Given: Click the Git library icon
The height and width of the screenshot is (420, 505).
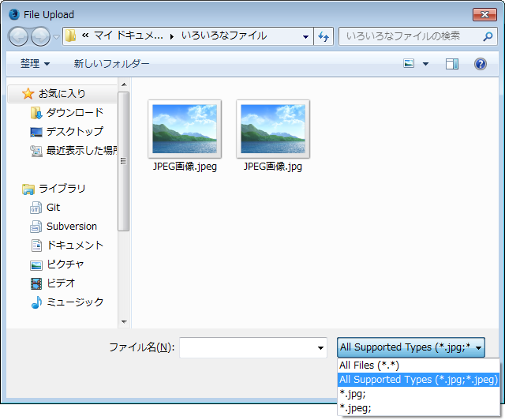Looking at the screenshot, I should pos(36,208).
